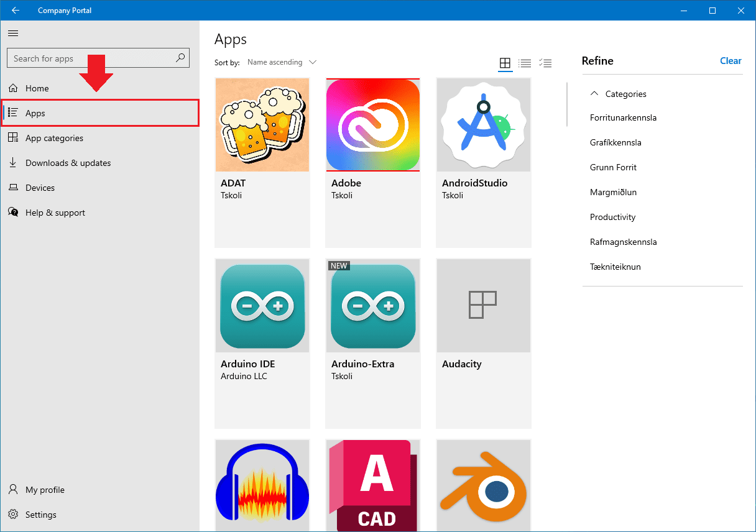Clear the refine filters
Screen dimensions: 756x532
point(730,61)
